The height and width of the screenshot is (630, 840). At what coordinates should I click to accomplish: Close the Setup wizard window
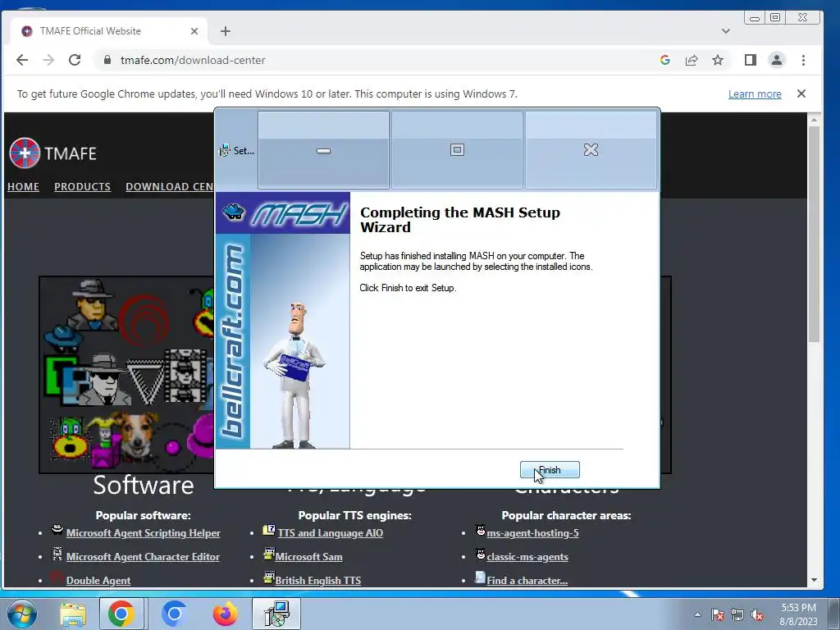tap(591, 150)
